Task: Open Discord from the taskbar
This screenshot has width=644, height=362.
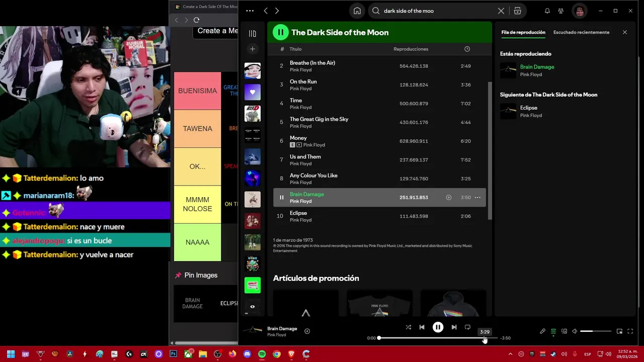Action: pos(247,354)
